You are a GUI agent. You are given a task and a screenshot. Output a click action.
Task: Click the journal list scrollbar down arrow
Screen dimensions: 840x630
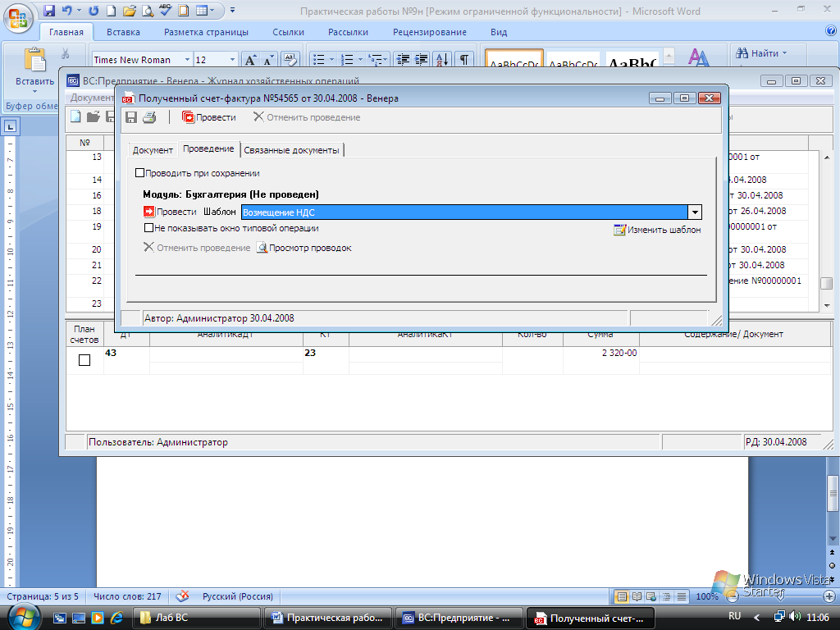(x=827, y=305)
